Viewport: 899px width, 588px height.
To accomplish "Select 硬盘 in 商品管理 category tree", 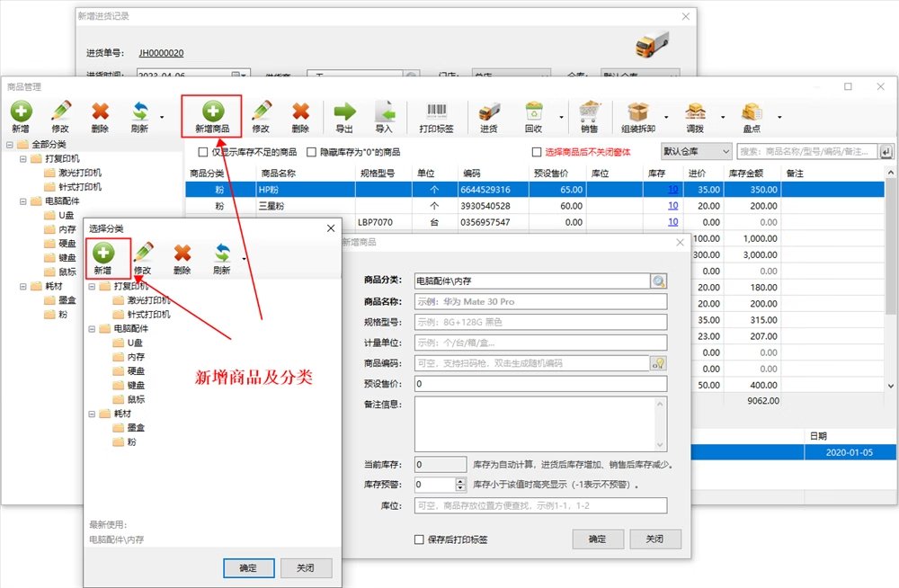I will 67,244.
